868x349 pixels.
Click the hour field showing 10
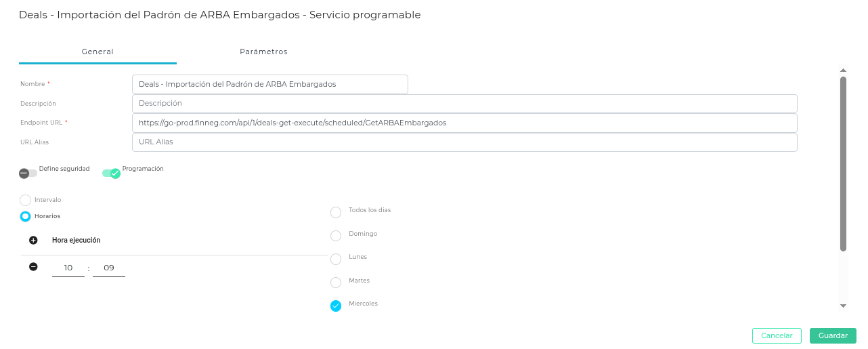pyautogui.click(x=68, y=268)
